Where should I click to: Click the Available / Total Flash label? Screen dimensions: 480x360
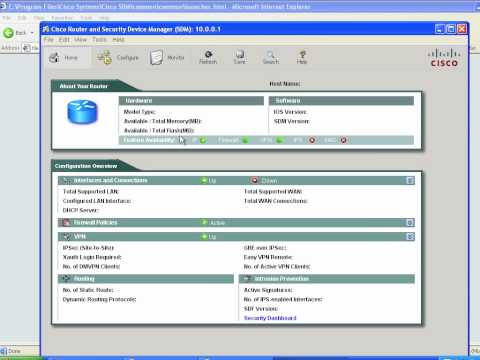(159, 130)
